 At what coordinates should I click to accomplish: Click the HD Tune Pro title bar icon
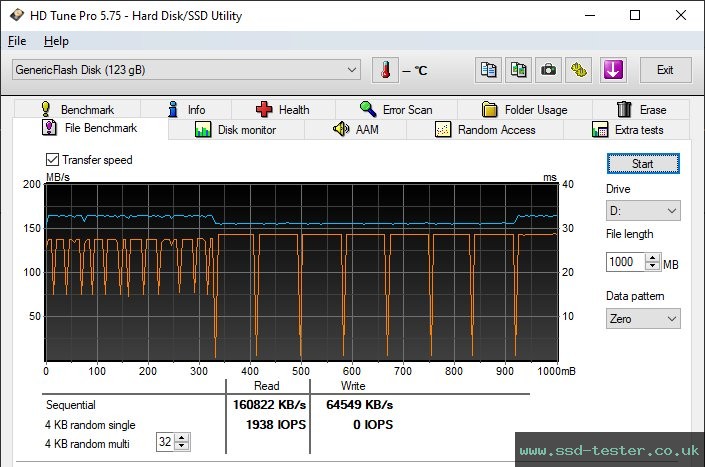(17, 15)
